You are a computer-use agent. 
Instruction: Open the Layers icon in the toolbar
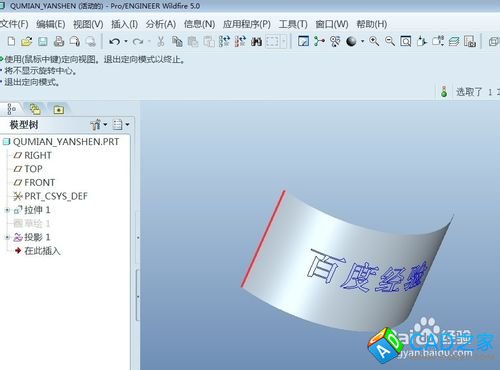point(454,41)
